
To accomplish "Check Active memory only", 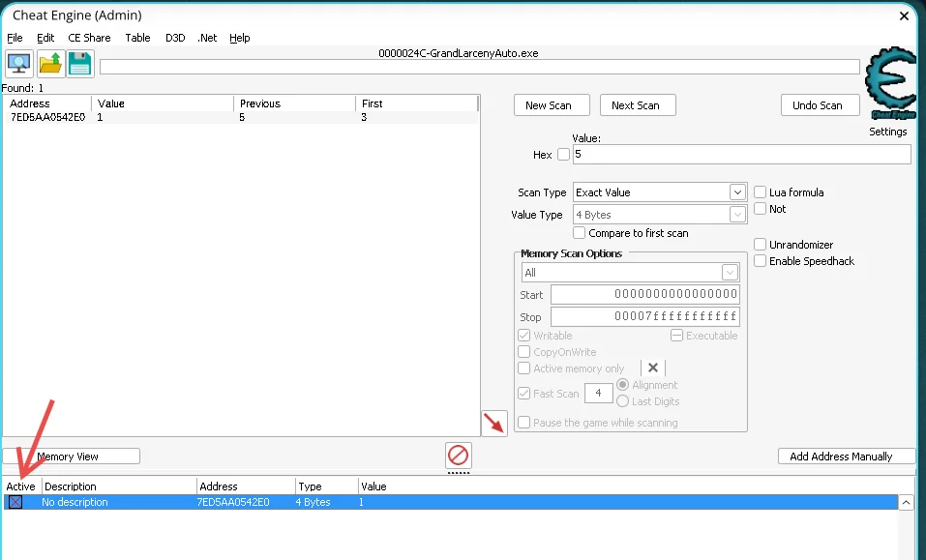I will [x=523, y=368].
